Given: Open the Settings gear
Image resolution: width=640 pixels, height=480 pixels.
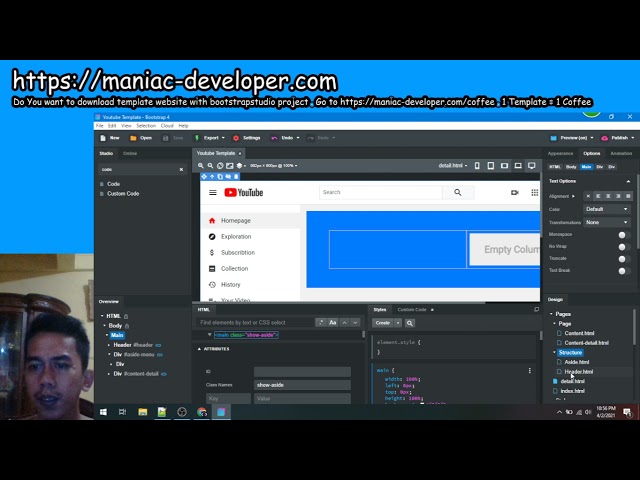Looking at the screenshot, I should point(236,138).
